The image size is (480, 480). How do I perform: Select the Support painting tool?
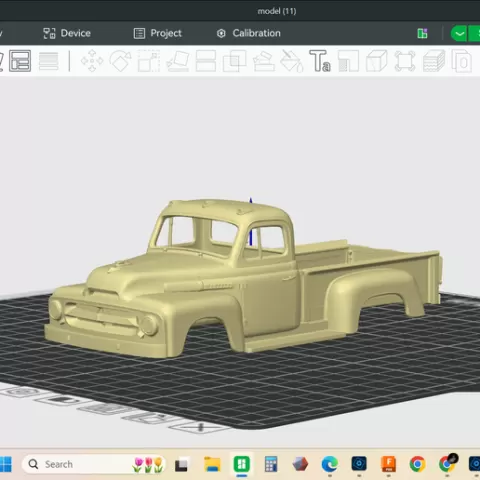point(264,61)
